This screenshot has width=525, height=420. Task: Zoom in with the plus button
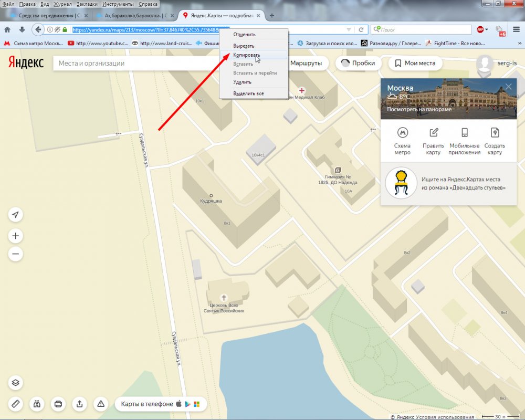coord(16,236)
